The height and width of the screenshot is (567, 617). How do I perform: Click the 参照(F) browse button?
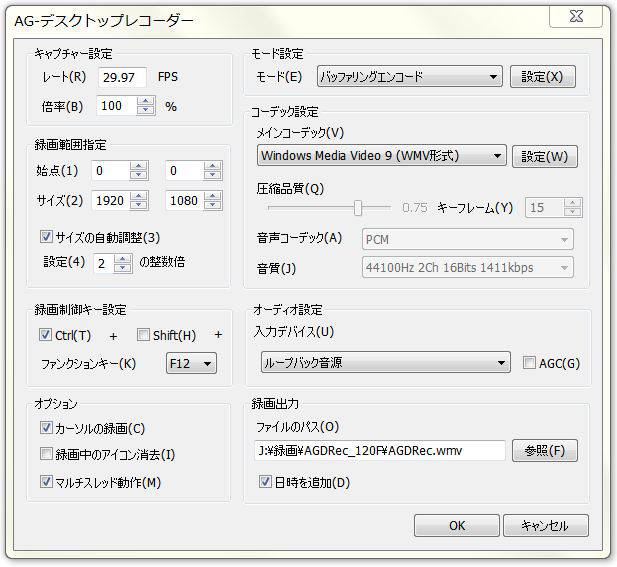545,450
